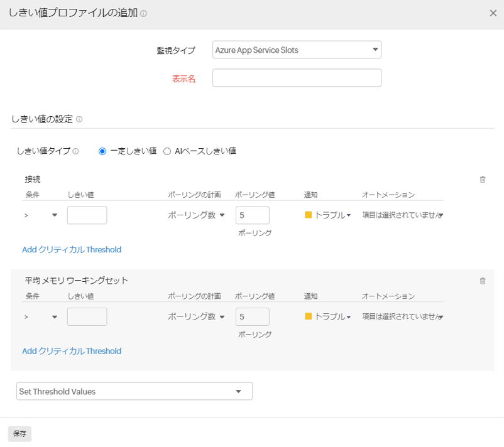Switch to AIベースしきい値 option
The height and width of the screenshot is (447, 504).
click(x=167, y=151)
